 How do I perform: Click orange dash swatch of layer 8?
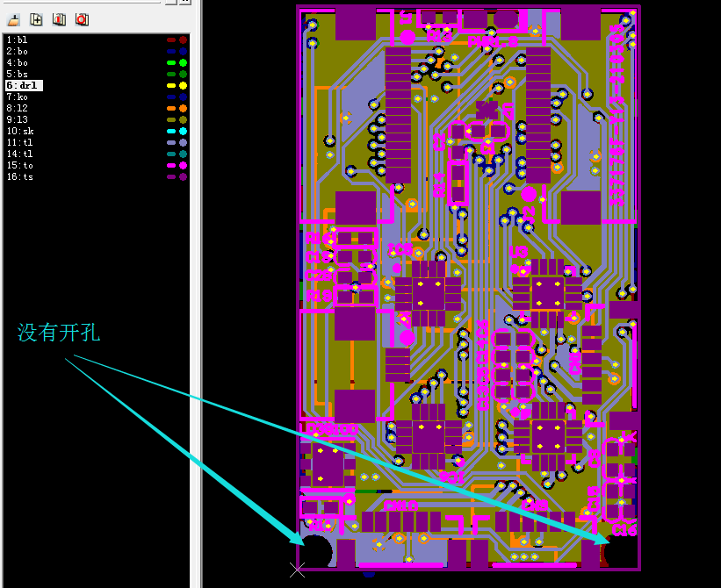(170, 108)
